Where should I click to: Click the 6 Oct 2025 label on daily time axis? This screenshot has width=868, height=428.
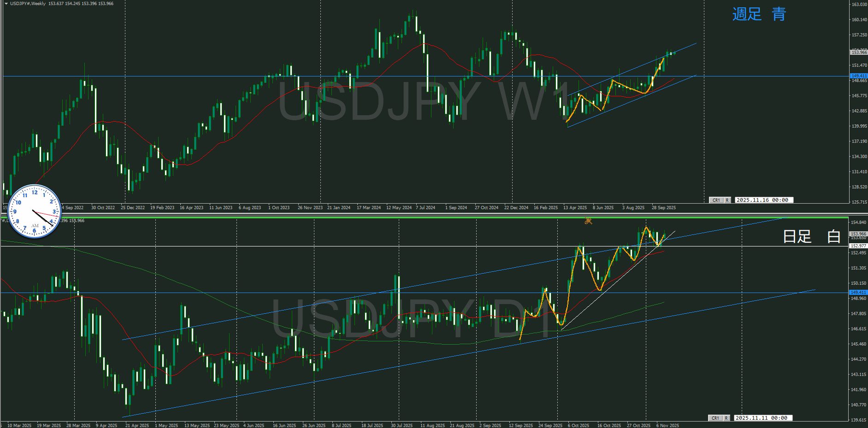[x=579, y=425]
